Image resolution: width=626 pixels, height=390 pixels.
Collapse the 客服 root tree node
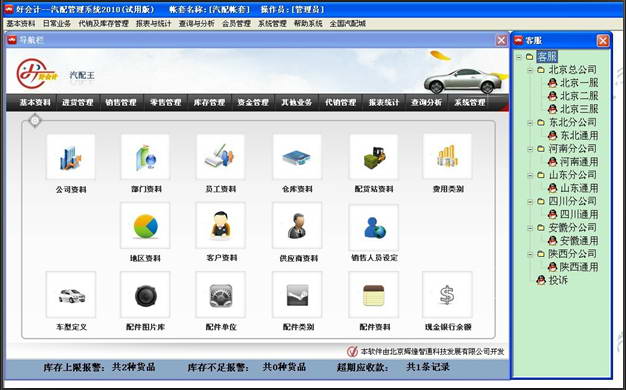pyautogui.click(x=519, y=57)
